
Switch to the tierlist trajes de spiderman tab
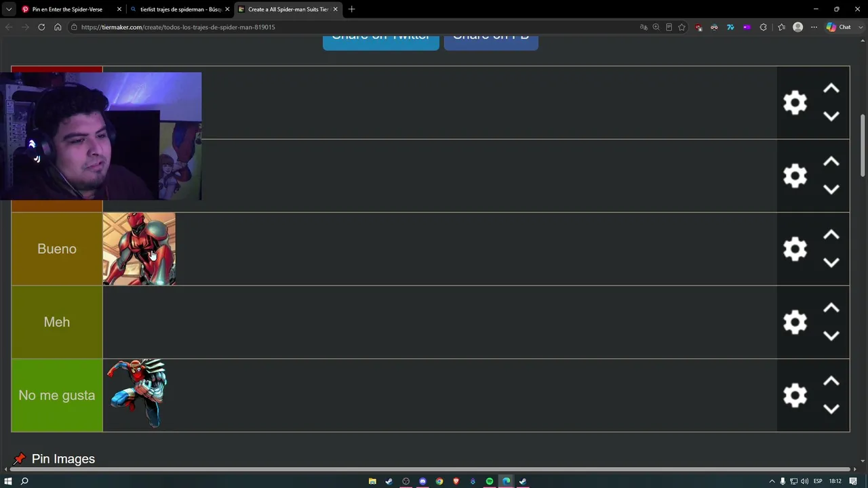tap(180, 9)
